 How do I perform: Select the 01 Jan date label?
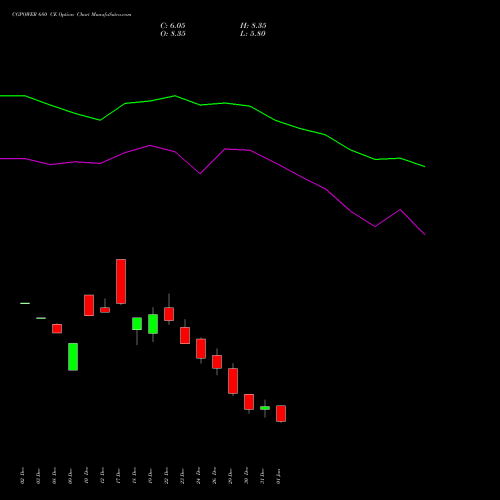coord(279,476)
